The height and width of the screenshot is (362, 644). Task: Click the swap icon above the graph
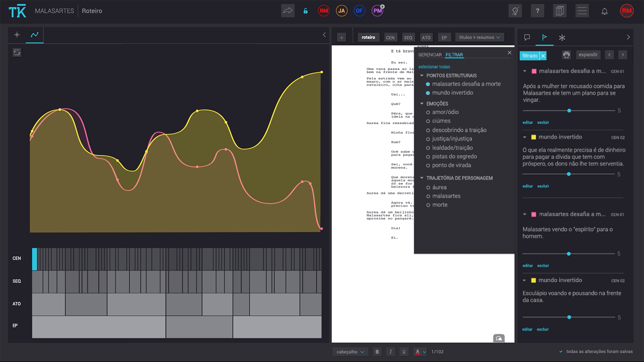point(17,53)
